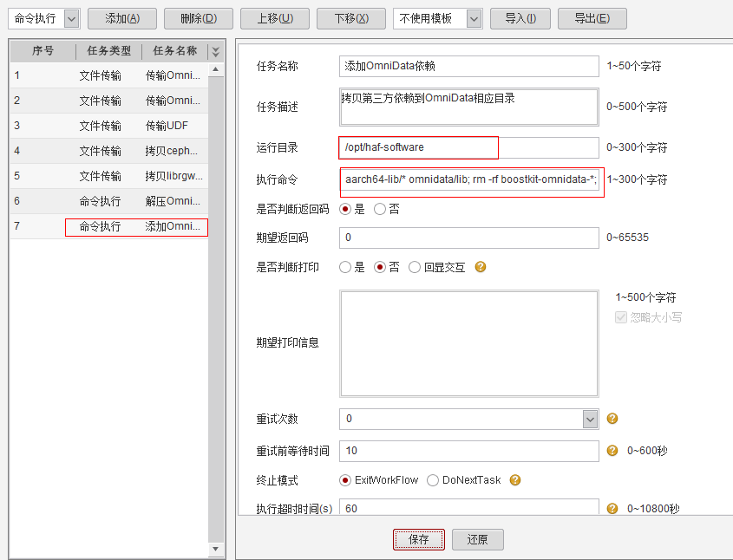Select the 解压Omni... task row
This screenshot has width=733, height=560.
[109, 201]
